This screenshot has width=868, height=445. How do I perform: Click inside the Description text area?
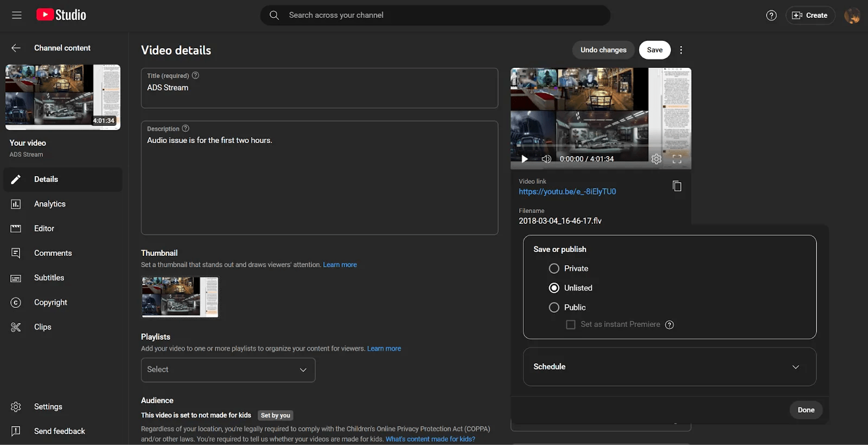(320, 178)
